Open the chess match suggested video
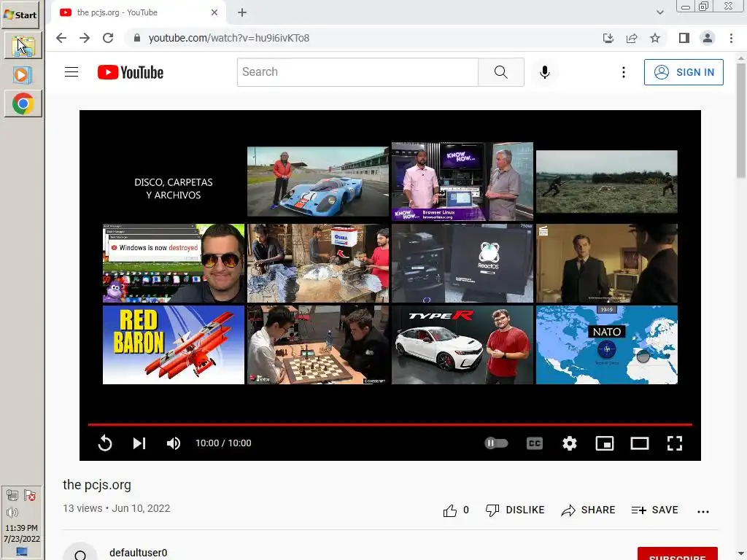This screenshot has height=560, width=747. 318,345
